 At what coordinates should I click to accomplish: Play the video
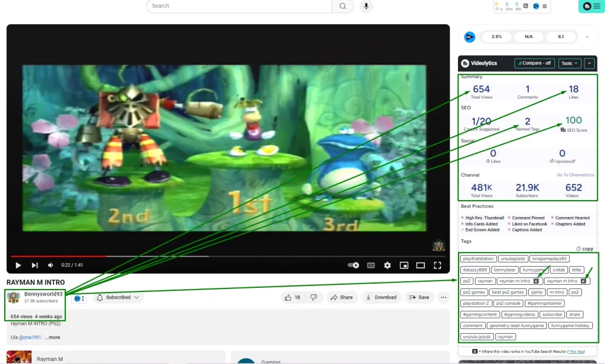[18, 265]
